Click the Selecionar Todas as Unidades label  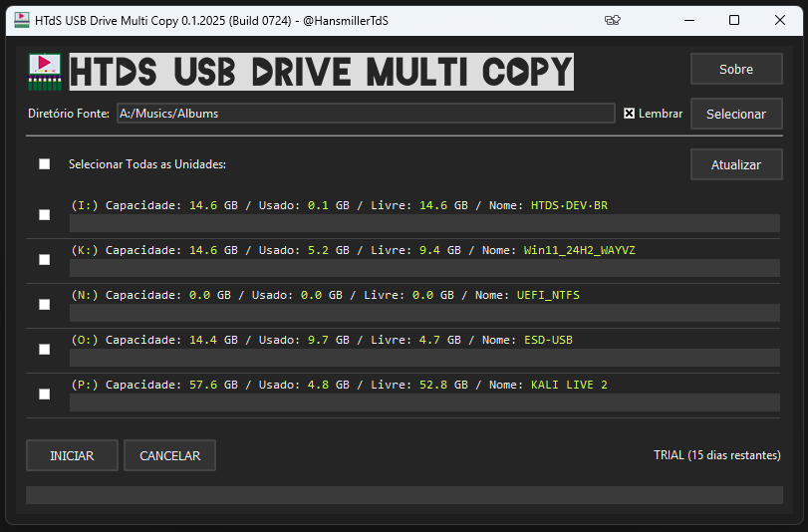[x=147, y=164]
